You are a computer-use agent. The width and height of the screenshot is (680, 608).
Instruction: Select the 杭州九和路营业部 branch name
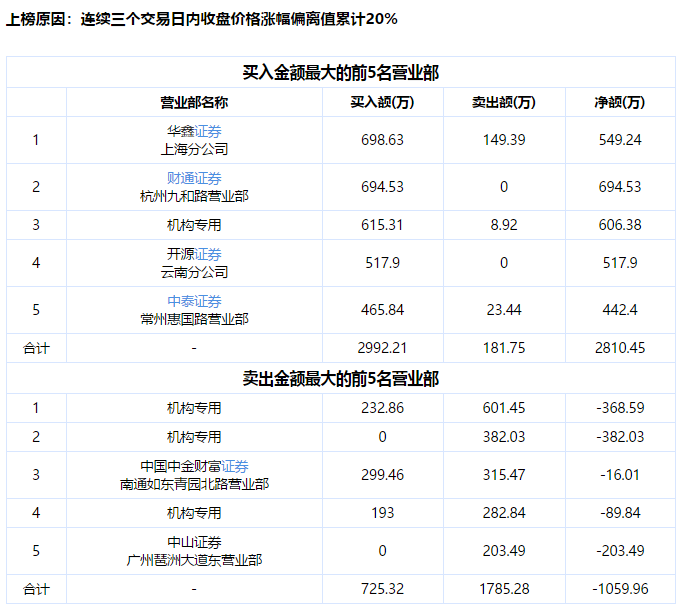(x=194, y=196)
